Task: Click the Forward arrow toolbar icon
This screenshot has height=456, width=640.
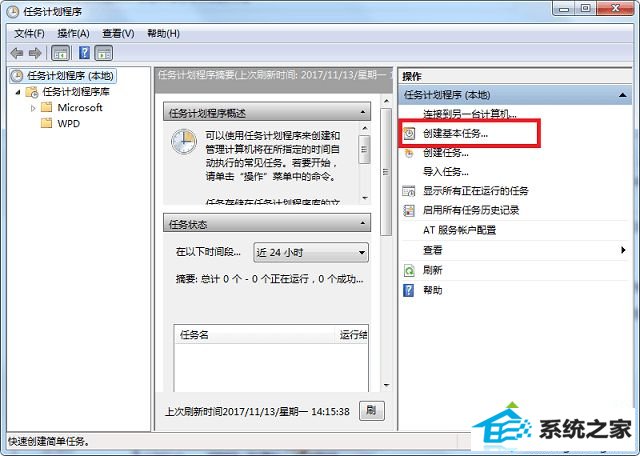Action: click(35, 53)
